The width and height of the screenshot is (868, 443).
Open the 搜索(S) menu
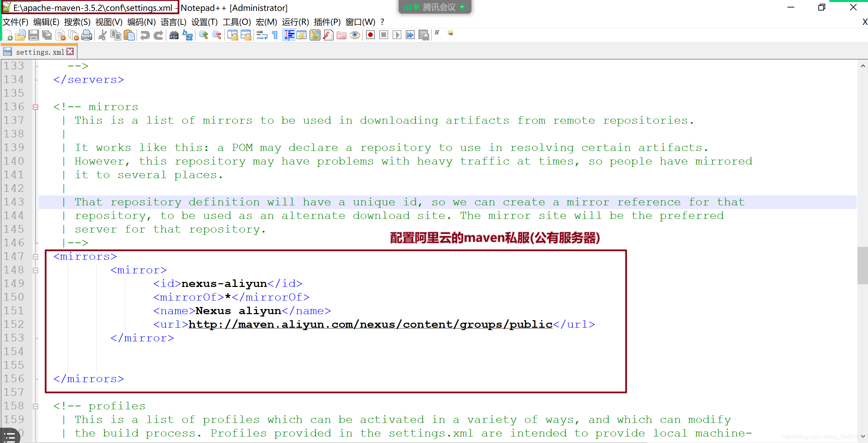(x=77, y=22)
